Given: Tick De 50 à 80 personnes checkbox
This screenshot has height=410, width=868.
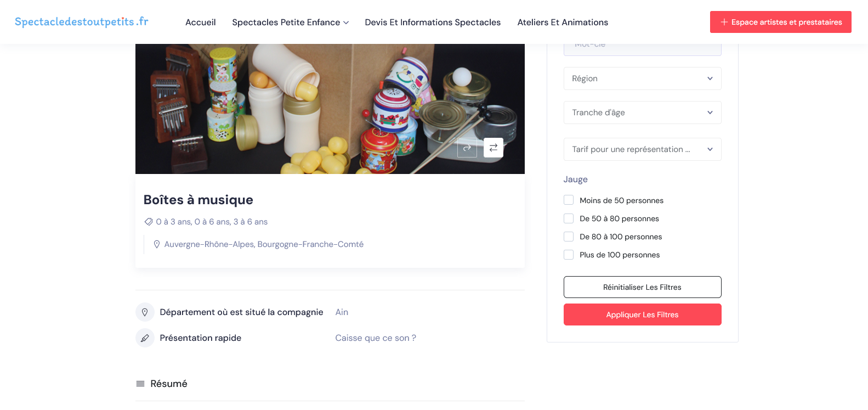Looking at the screenshot, I should coord(569,218).
